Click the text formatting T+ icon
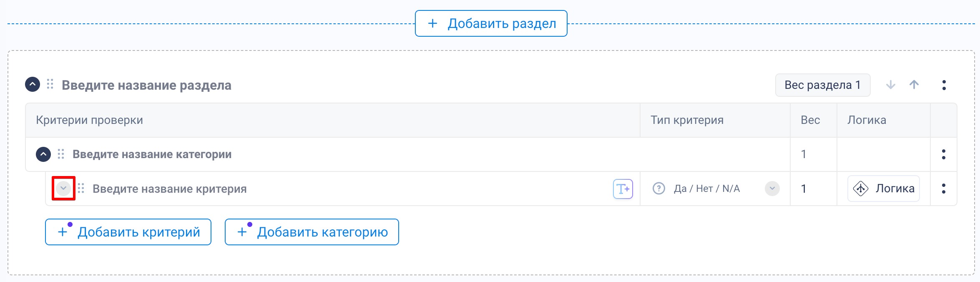980x282 pixels. 623,189
